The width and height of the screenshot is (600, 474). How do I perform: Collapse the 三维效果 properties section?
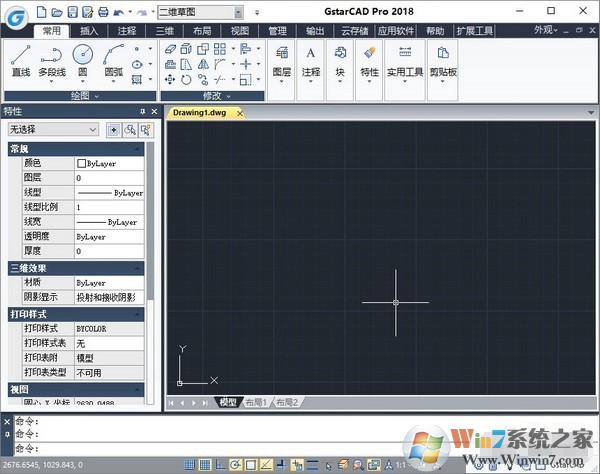click(x=139, y=268)
